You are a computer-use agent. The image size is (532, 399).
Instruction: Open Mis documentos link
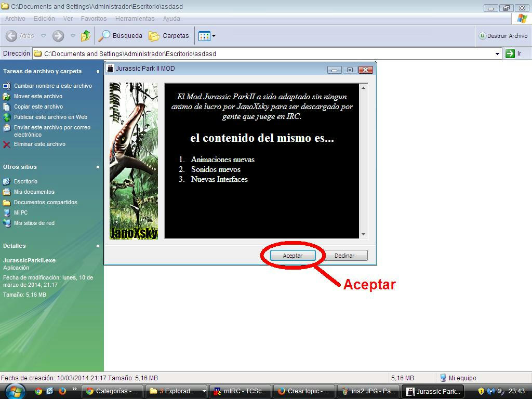(34, 192)
